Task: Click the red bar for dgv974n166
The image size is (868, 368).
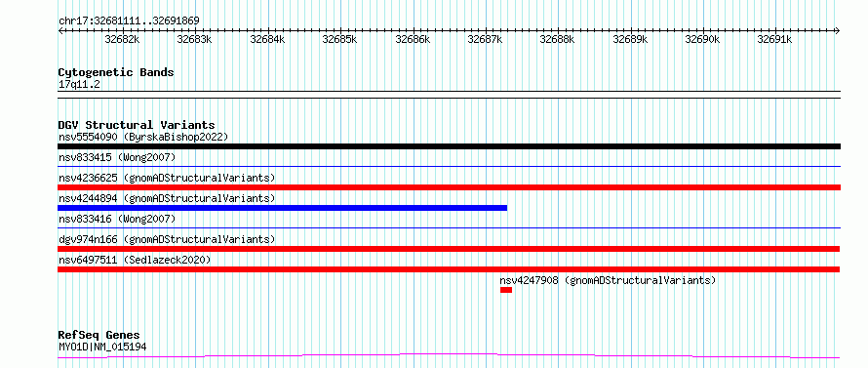Action: coord(449,249)
